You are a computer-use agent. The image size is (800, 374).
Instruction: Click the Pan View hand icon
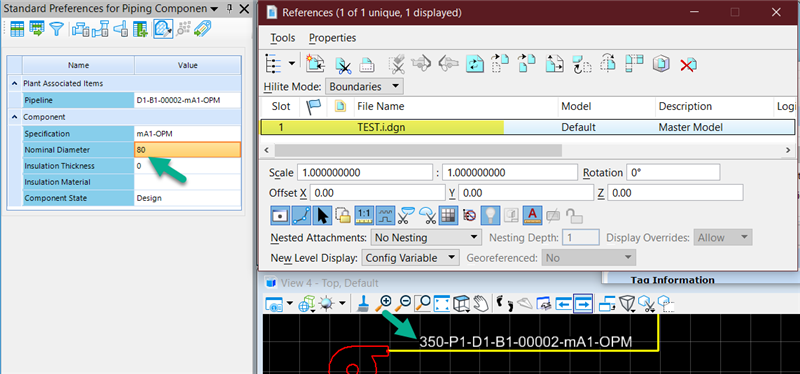click(480, 304)
